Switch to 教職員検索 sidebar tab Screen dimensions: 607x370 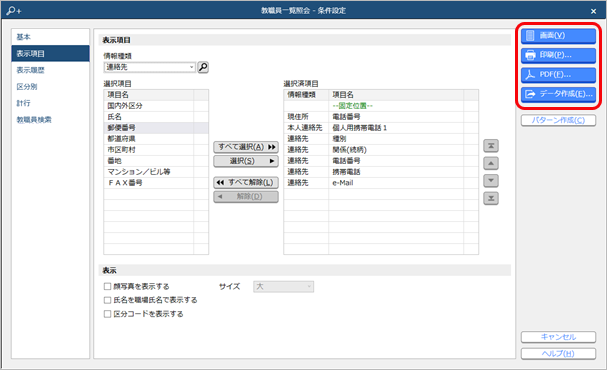(50, 120)
